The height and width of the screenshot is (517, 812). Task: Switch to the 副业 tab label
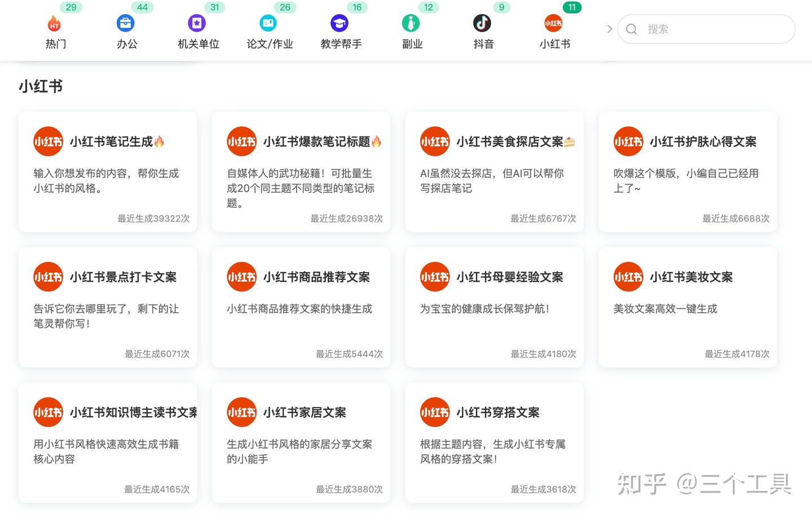412,44
